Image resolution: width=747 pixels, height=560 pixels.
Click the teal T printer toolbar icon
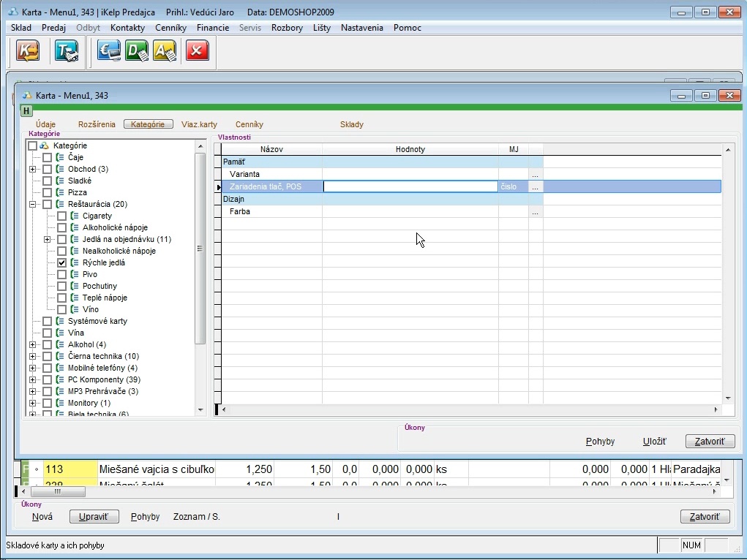pyautogui.click(x=65, y=51)
